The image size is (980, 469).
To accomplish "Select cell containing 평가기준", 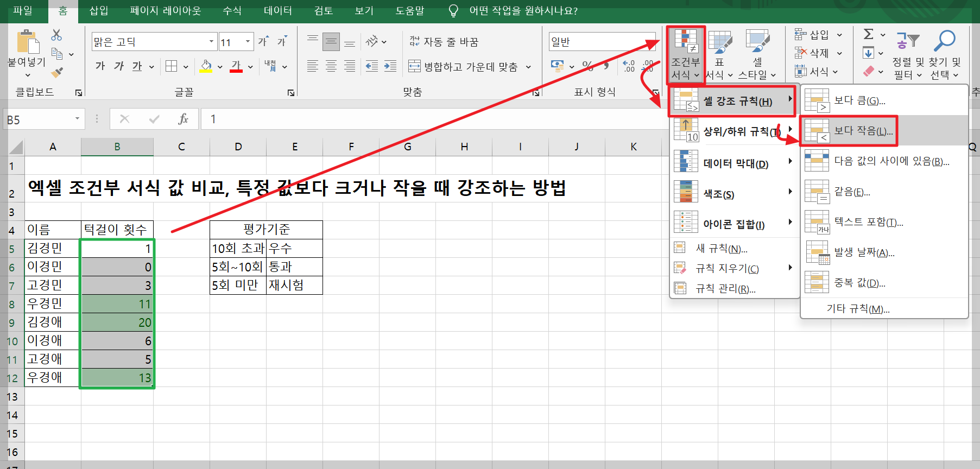I will 266,230.
